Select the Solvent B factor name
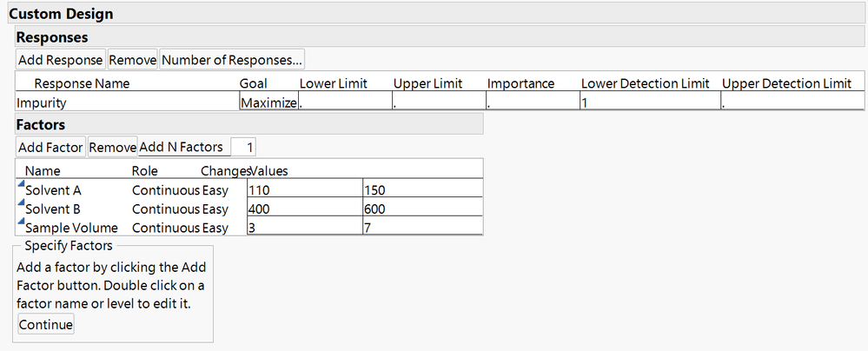The image size is (868, 351). coord(53,209)
